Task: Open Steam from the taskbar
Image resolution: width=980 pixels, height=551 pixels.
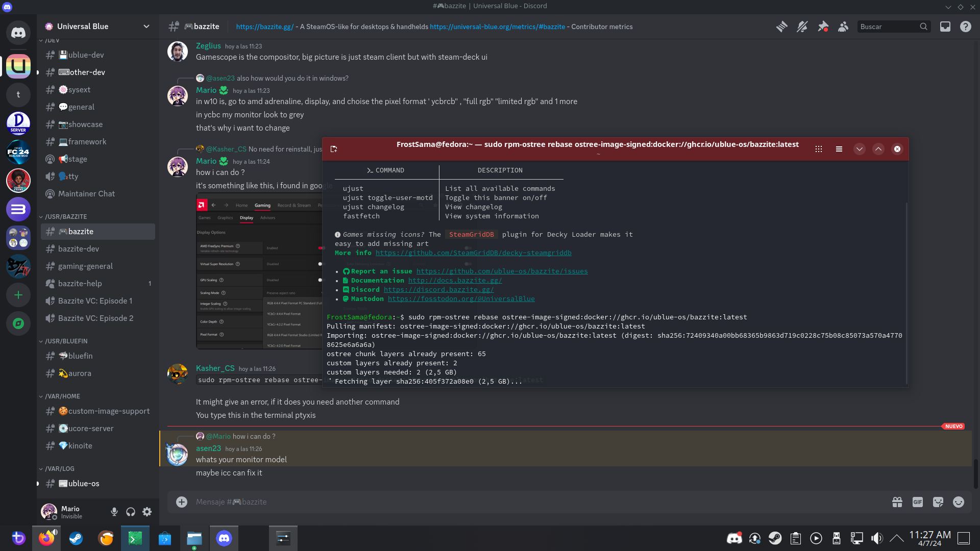Action: click(x=76, y=538)
